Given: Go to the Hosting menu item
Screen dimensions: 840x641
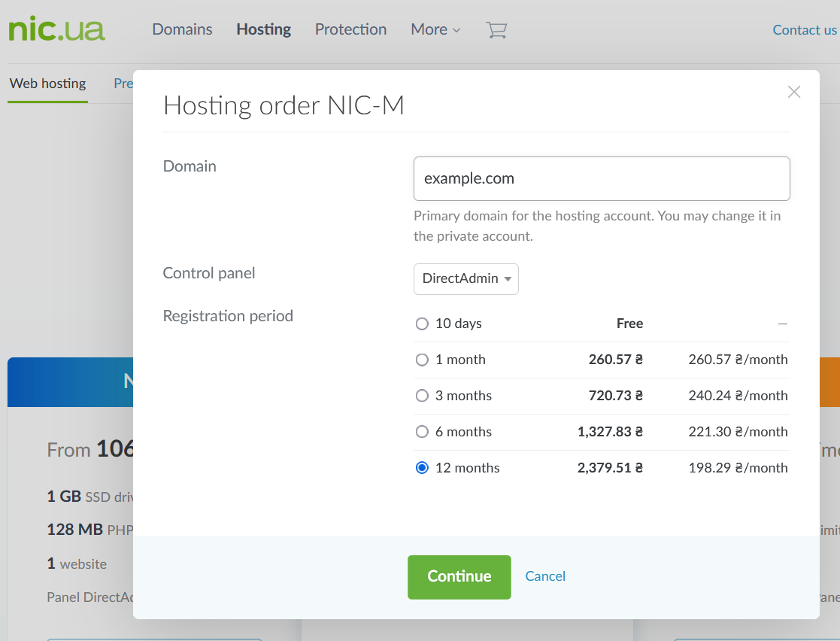Looking at the screenshot, I should (263, 29).
